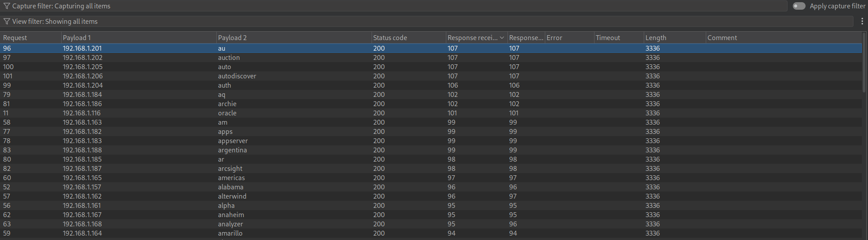Click the Timeout column header
The image size is (868, 240).
pyautogui.click(x=608, y=38)
